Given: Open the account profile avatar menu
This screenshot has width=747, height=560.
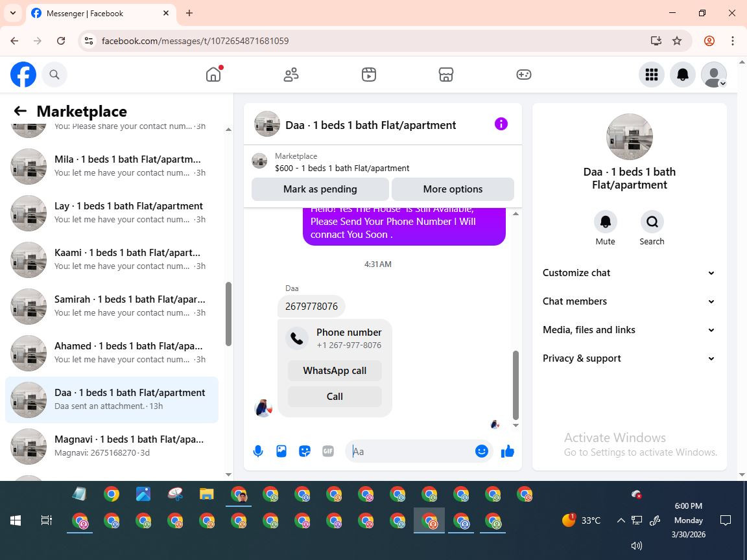Looking at the screenshot, I should coord(714,75).
